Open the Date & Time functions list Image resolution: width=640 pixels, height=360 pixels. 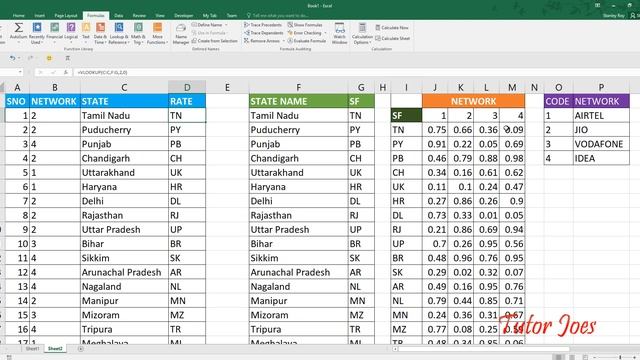click(x=100, y=33)
